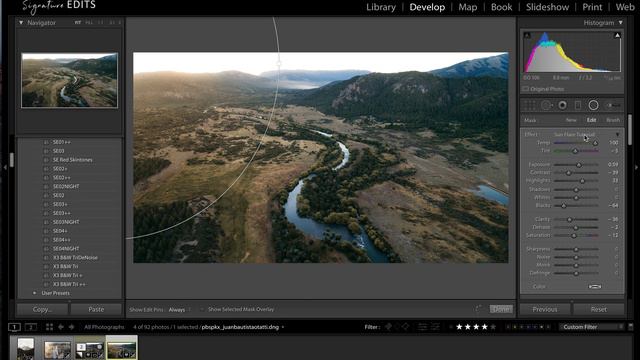Click the mask New option
The height and width of the screenshot is (360, 640).
[571, 120]
